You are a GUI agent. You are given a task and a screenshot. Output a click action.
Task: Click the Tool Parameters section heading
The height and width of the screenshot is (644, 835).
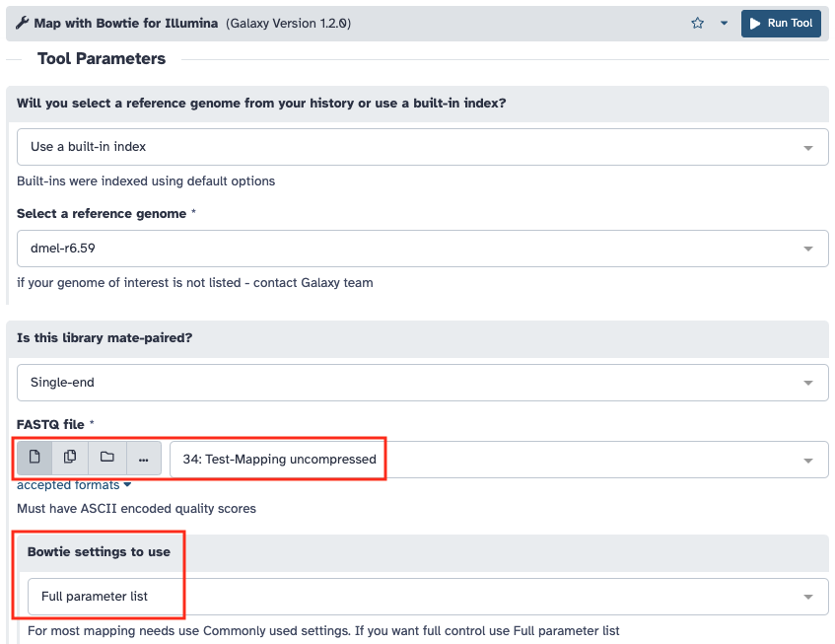coord(102,58)
